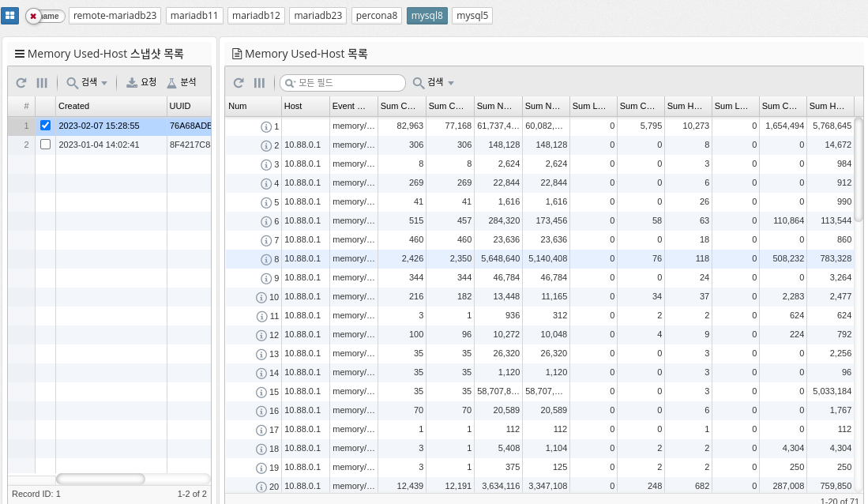Switch to the mariadb11 tab
This screenshot has height=504, width=868.
click(194, 16)
